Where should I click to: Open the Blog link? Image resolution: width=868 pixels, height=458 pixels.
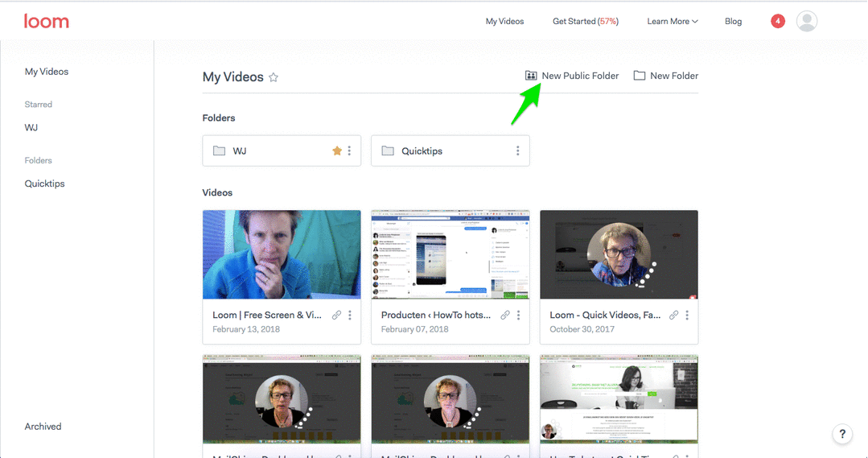point(734,22)
